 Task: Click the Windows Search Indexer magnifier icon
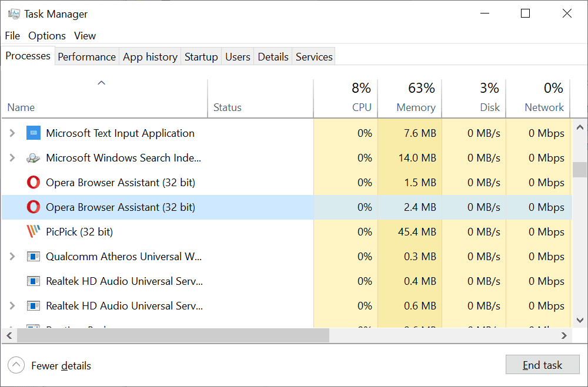34,158
